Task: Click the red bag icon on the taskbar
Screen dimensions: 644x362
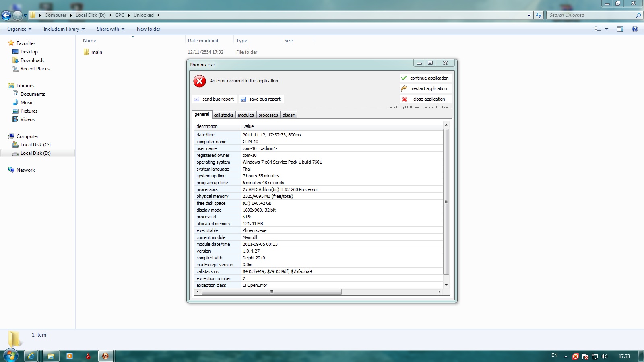Action: tap(88, 356)
